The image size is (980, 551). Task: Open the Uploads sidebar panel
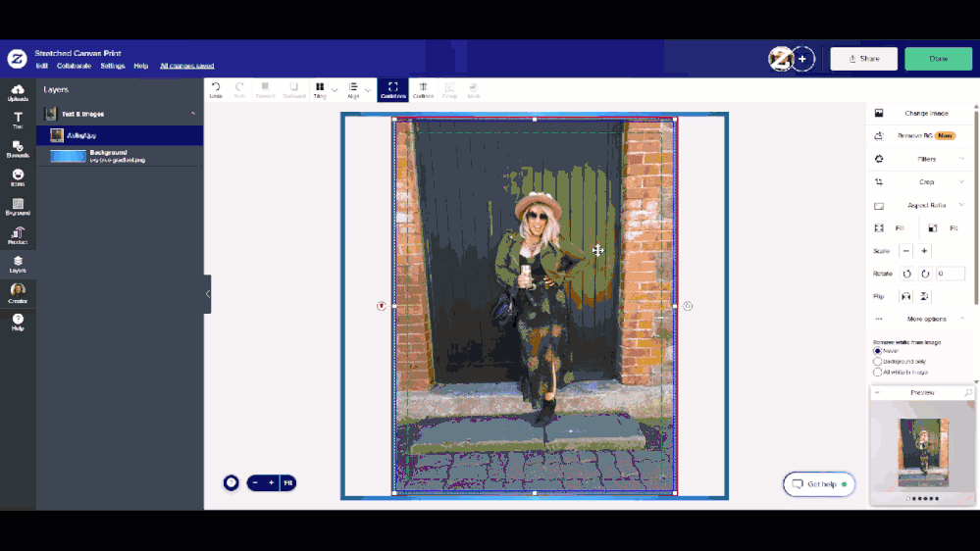18,92
